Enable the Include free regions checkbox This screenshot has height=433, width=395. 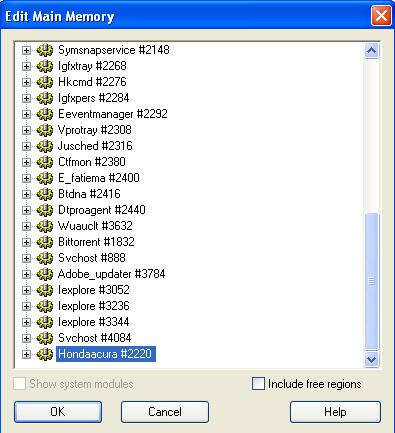tap(258, 384)
